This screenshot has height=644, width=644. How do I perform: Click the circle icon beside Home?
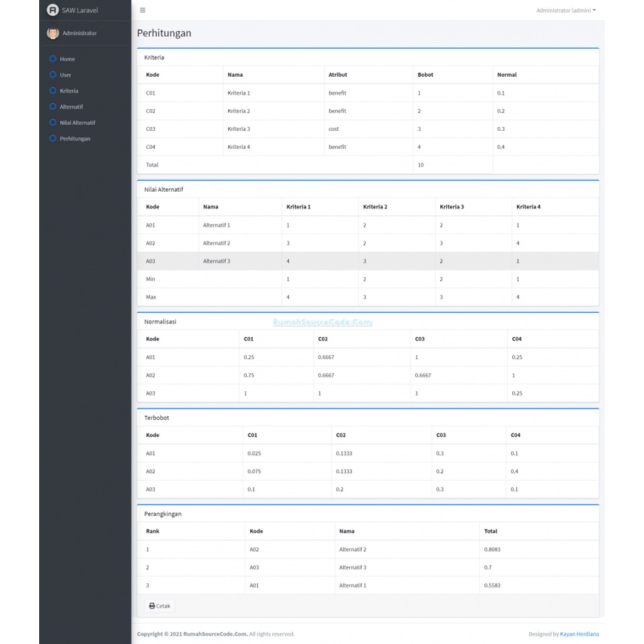(x=53, y=59)
